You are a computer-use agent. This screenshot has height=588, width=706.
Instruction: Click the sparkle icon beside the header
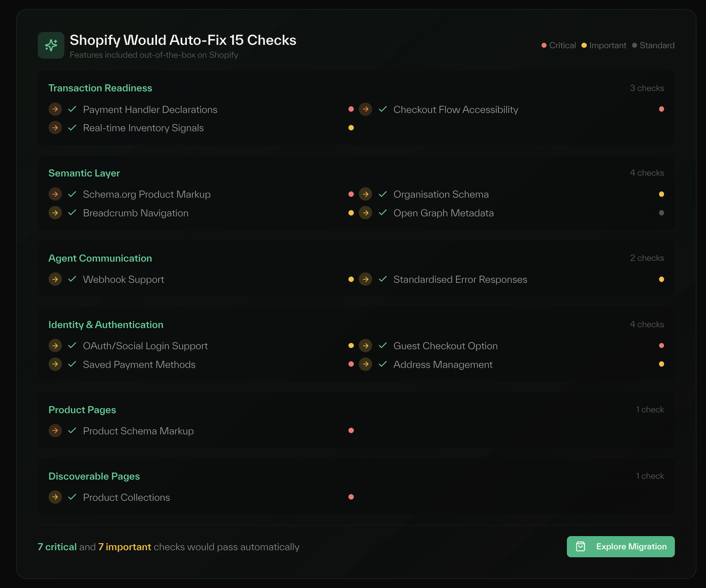[51, 44]
